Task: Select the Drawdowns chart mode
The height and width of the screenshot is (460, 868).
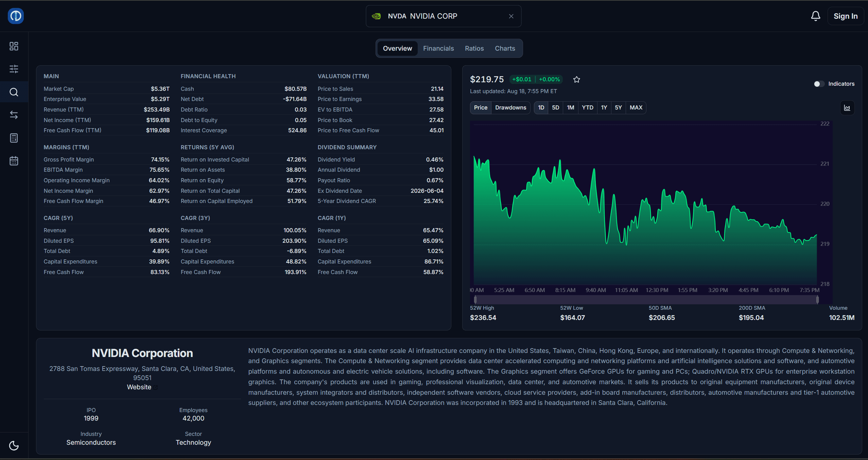Action: click(x=510, y=108)
